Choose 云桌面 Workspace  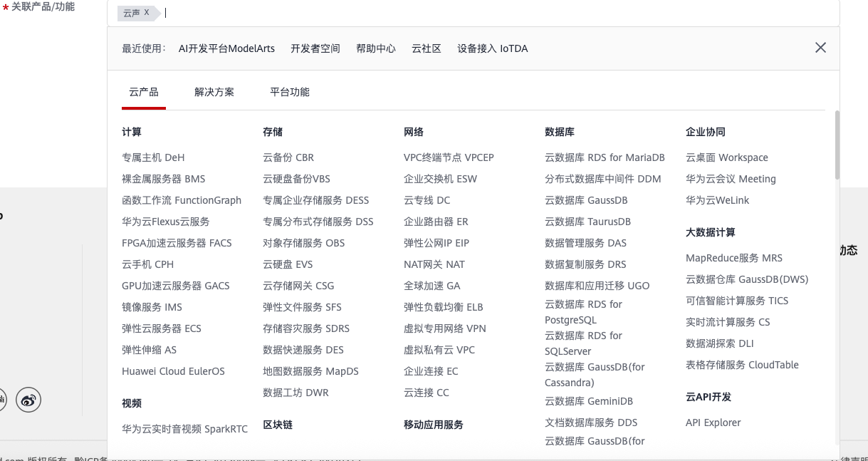click(x=727, y=157)
